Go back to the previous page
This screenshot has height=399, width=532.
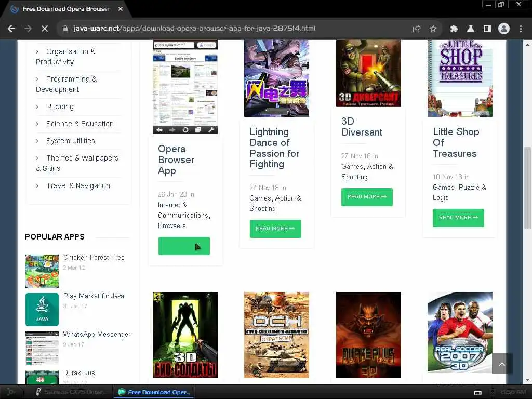point(11,29)
